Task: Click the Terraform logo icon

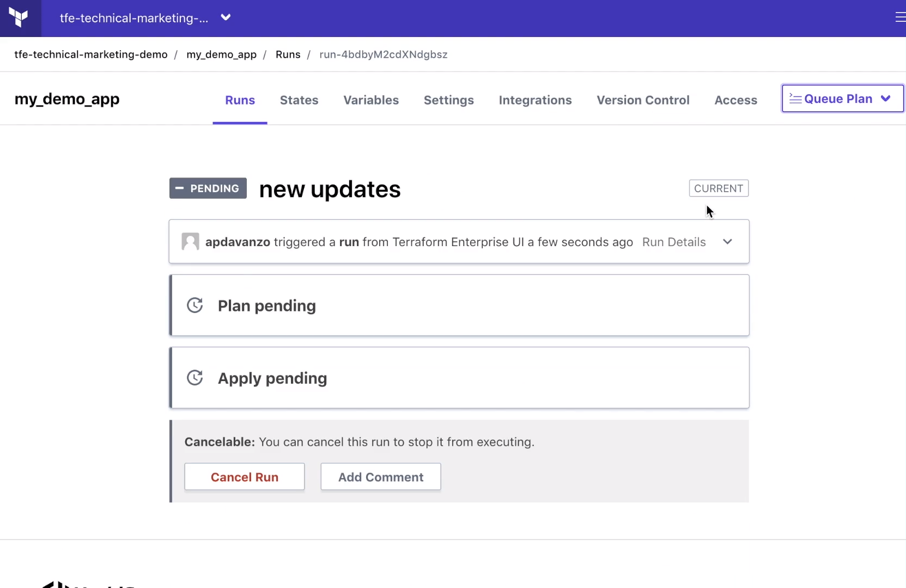Action: tap(19, 18)
